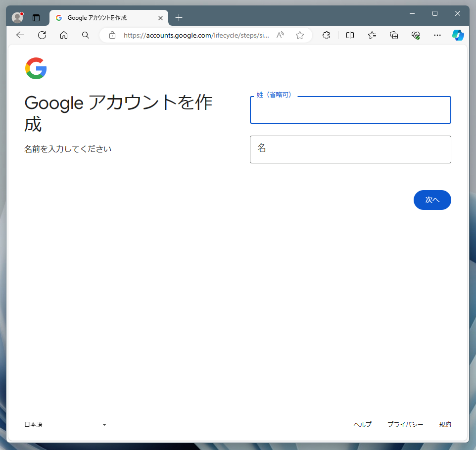Launch Copilot sidebar icon
The image size is (476, 450).
click(x=458, y=35)
